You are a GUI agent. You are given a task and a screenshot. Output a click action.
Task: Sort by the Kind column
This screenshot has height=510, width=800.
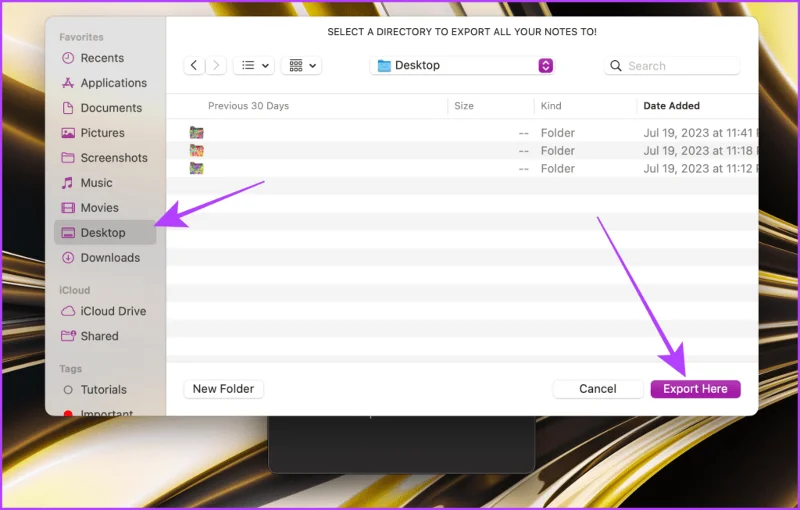click(551, 106)
